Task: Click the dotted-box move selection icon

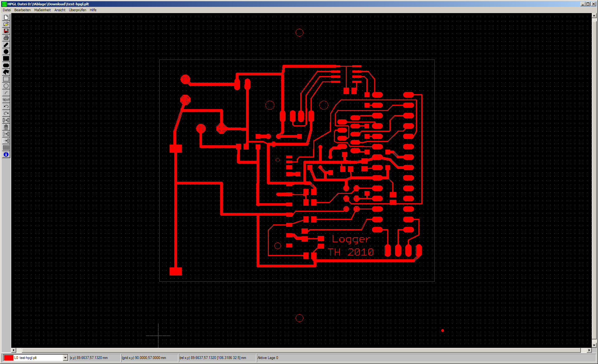Action: [x=6, y=134]
